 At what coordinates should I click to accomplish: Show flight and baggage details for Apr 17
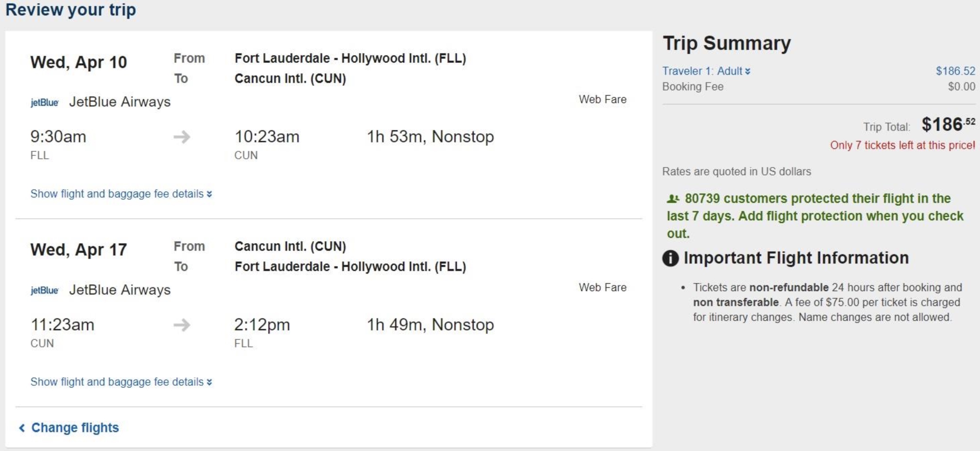(x=121, y=382)
